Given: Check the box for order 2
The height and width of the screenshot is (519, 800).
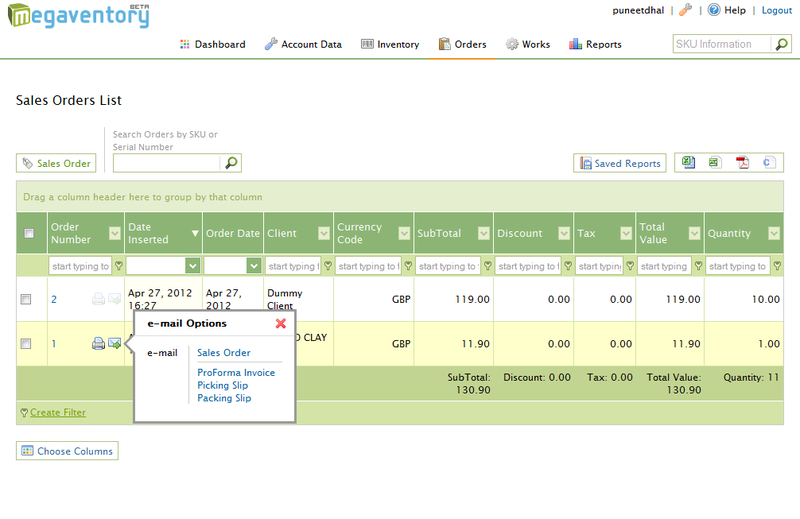Looking at the screenshot, I should [x=26, y=299].
